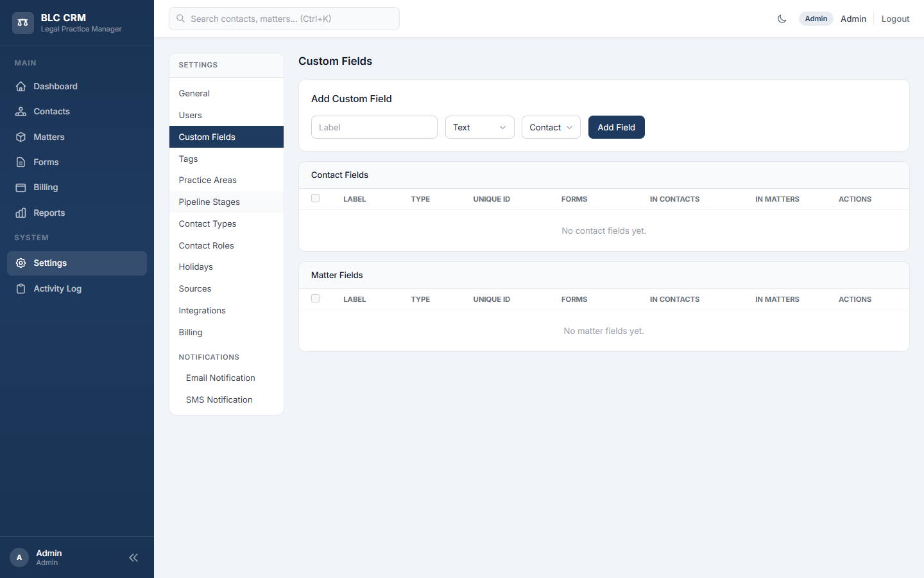Open the entity dropdown showing Contact
924x578 pixels.
pyautogui.click(x=551, y=127)
